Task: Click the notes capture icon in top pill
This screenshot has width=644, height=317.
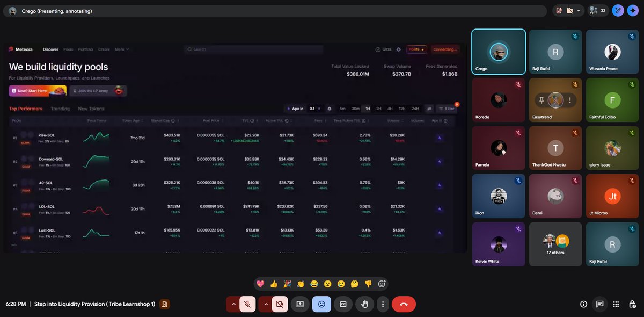Action: [559, 10]
